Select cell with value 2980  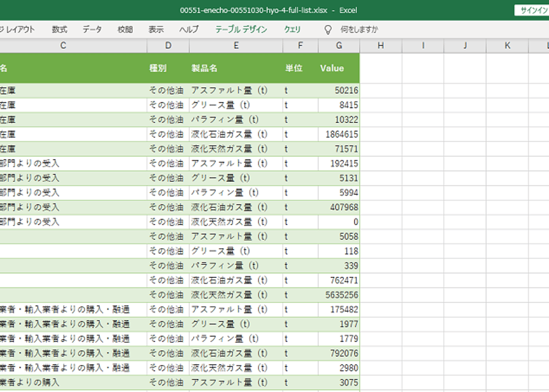[x=339, y=368]
